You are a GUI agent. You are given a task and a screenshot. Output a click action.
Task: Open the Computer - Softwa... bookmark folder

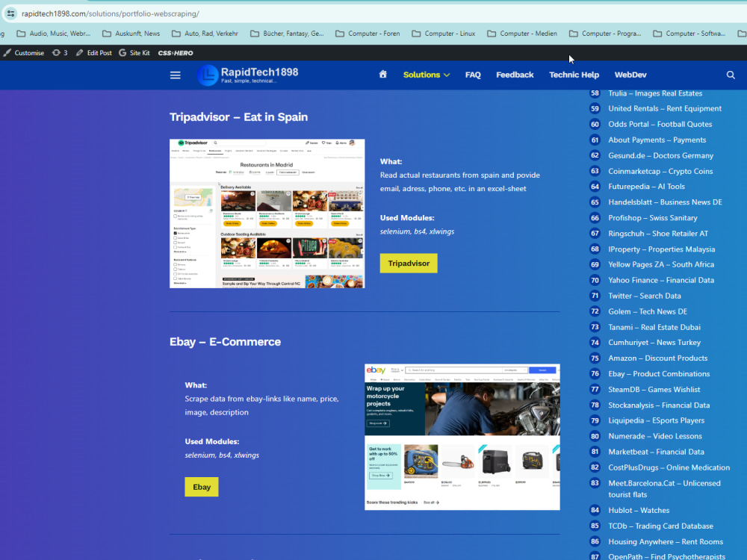click(x=689, y=34)
